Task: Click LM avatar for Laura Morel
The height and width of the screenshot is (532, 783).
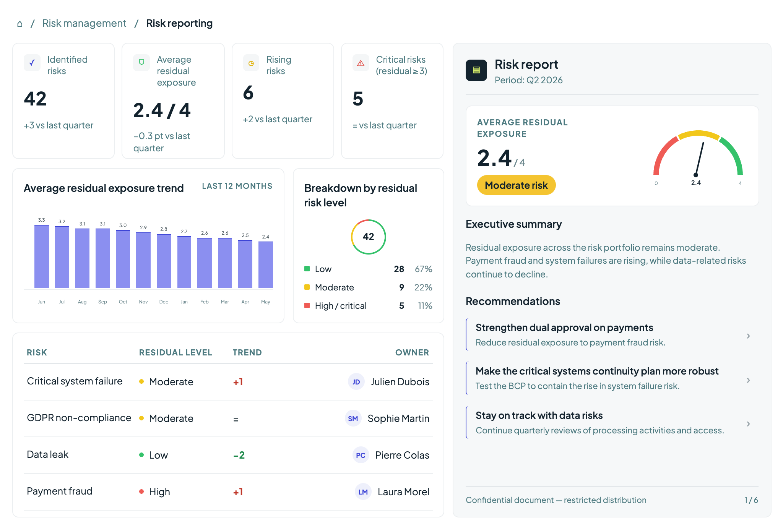Action: (x=363, y=492)
